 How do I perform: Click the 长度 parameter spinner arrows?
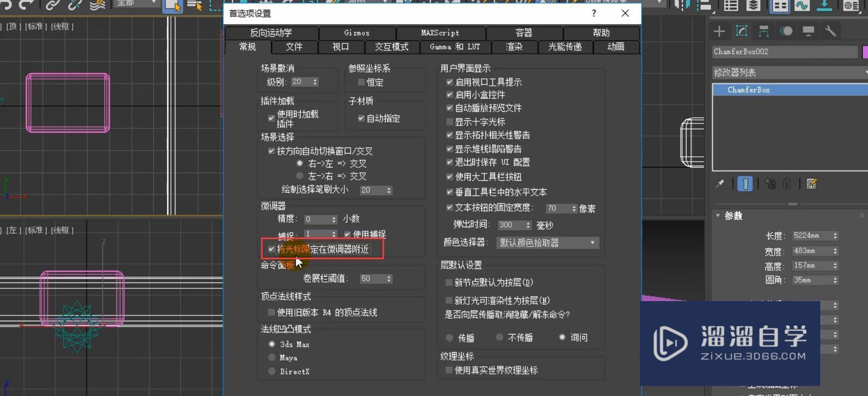tap(835, 236)
